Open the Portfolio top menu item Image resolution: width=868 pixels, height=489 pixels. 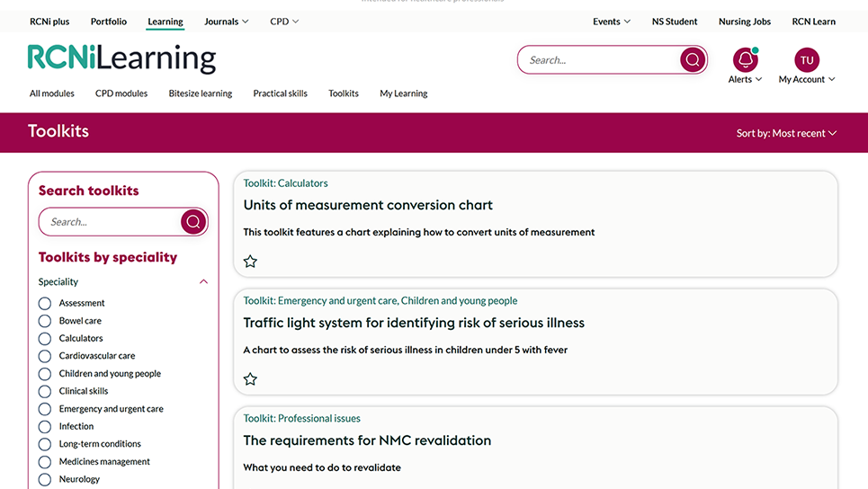[x=109, y=22]
